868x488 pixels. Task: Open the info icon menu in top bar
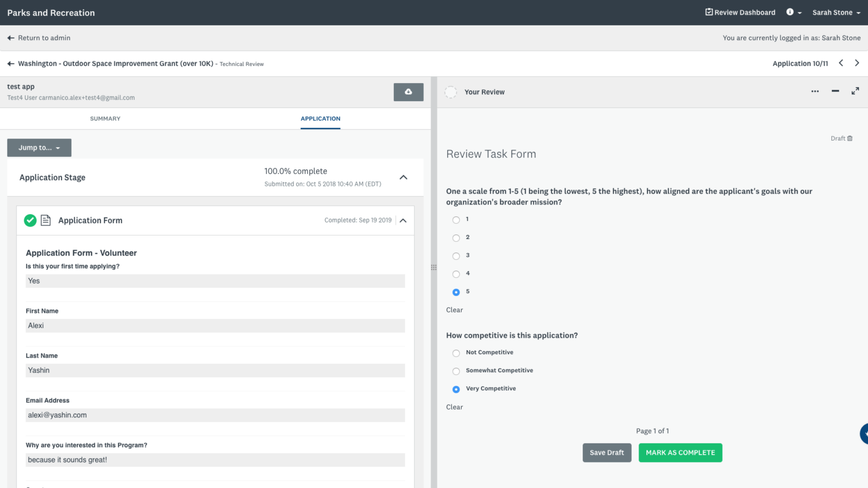tap(789, 12)
